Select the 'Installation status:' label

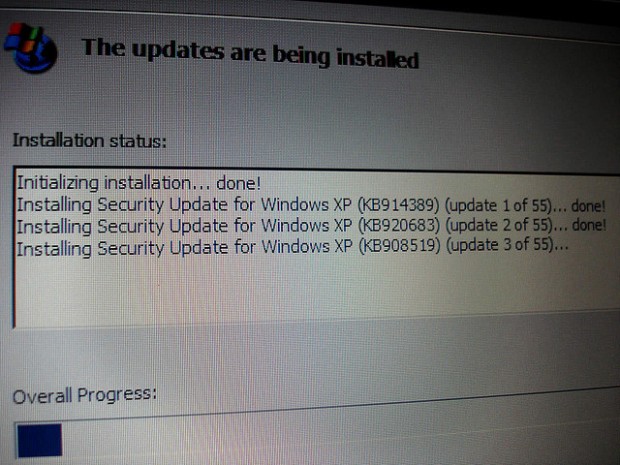[89, 141]
